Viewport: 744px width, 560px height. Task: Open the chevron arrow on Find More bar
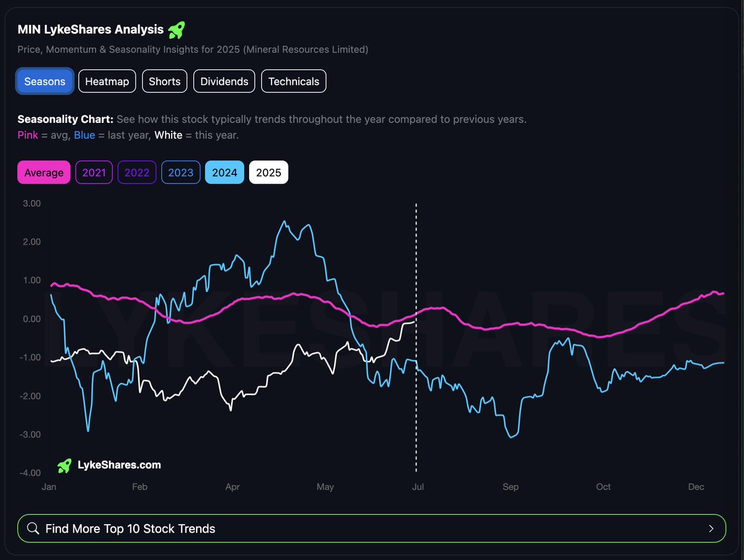tap(711, 529)
